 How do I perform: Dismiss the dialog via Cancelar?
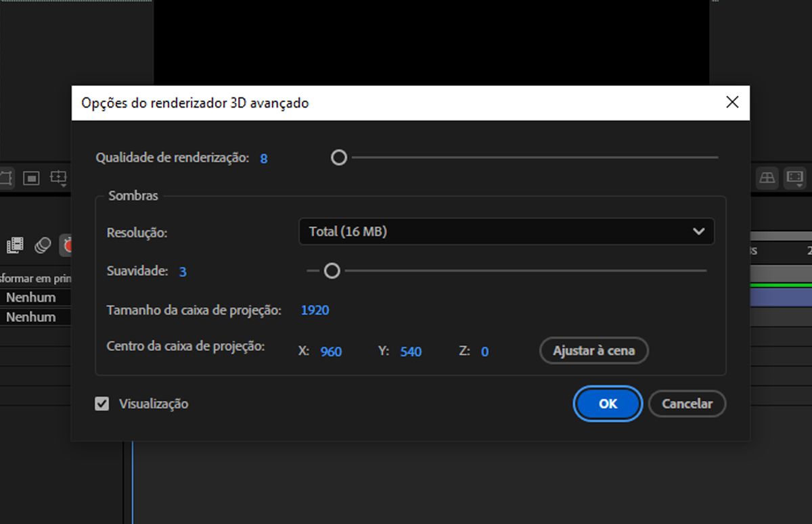[687, 404]
